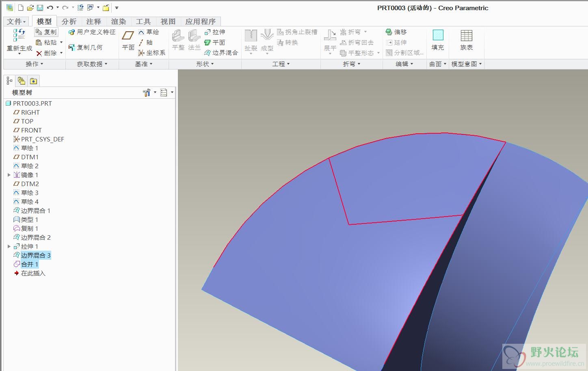Create a new file from quick toolbar

[21, 8]
